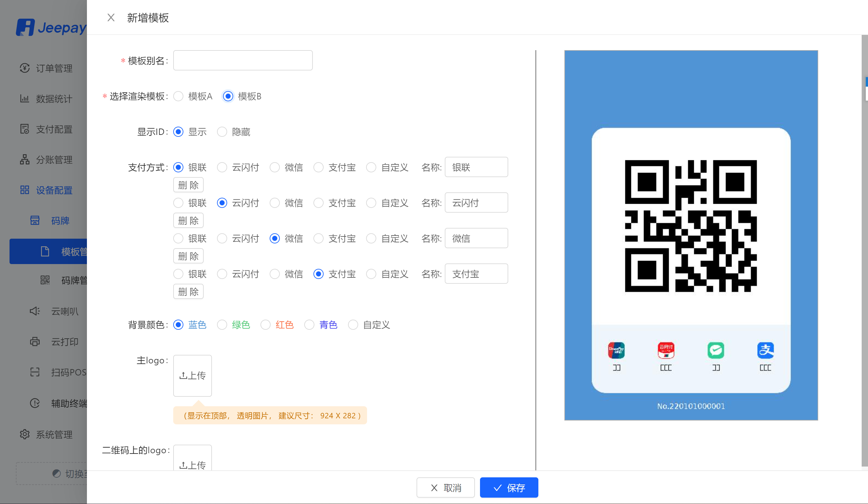Pick the 绿色 background color option
The image size is (868, 504).
222,324
